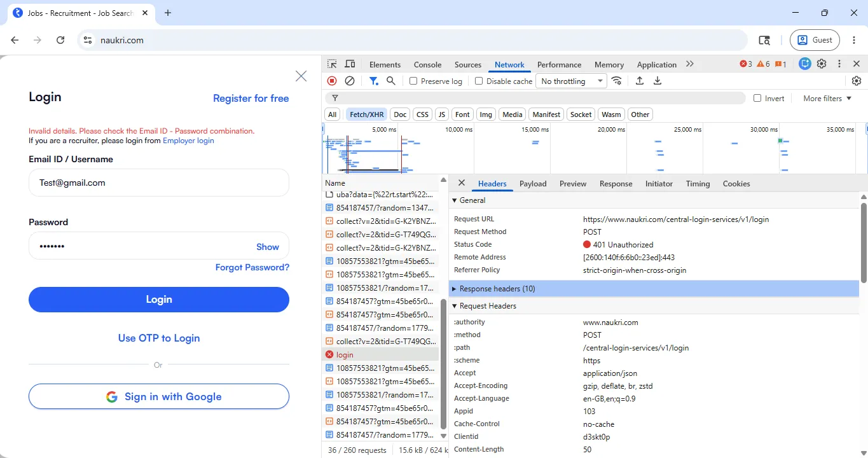The height and width of the screenshot is (458, 868).
Task: Tick the Invert filter checkbox
Action: [757, 98]
